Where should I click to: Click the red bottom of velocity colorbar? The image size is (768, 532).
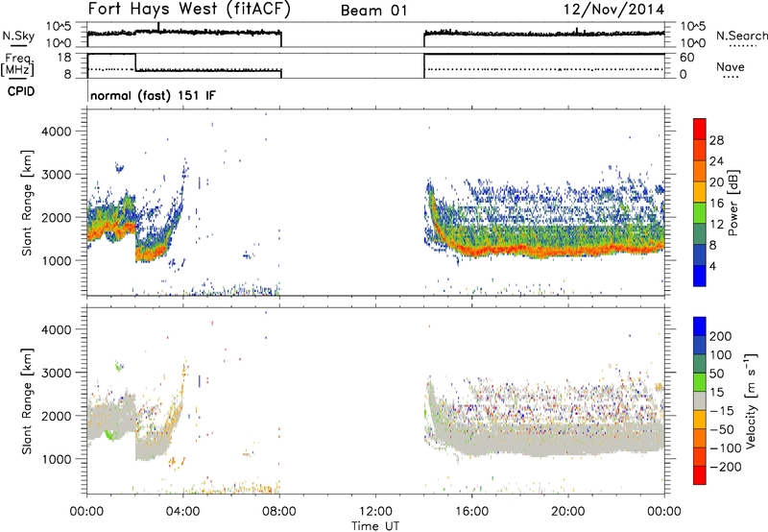tap(700, 475)
